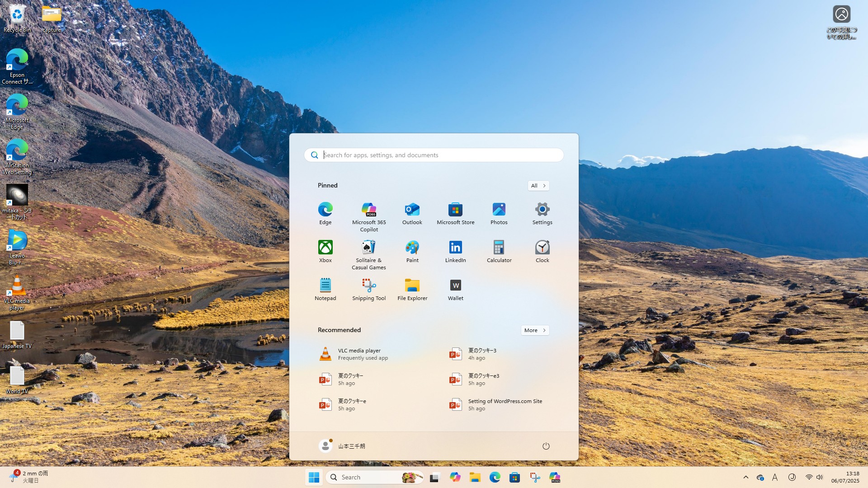The image size is (868, 488).
Task: Select the Epson Connect desktop shortcut
Action: [x=17, y=66]
